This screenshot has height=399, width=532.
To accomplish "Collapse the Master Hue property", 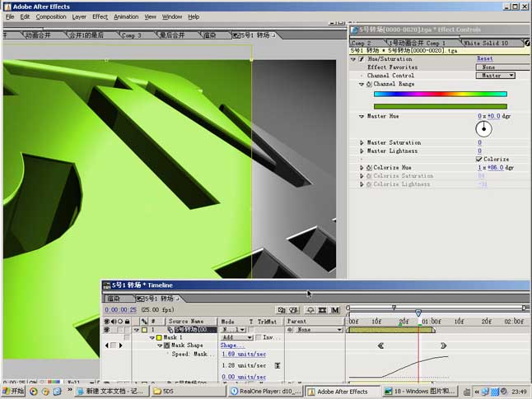I will (x=362, y=116).
